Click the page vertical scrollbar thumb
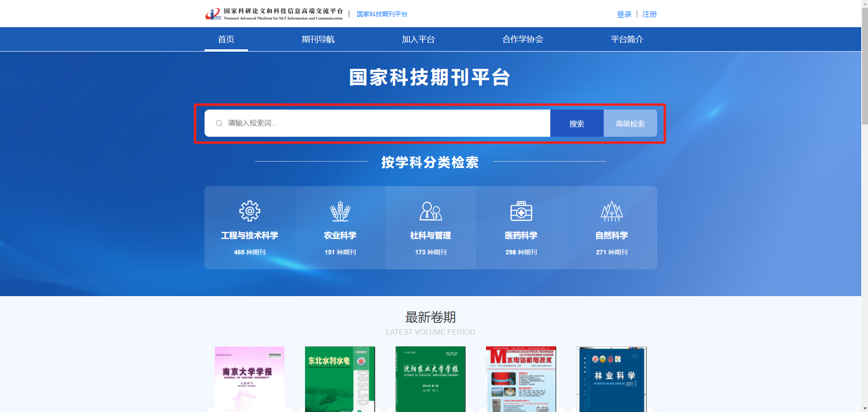 tap(865, 66)
